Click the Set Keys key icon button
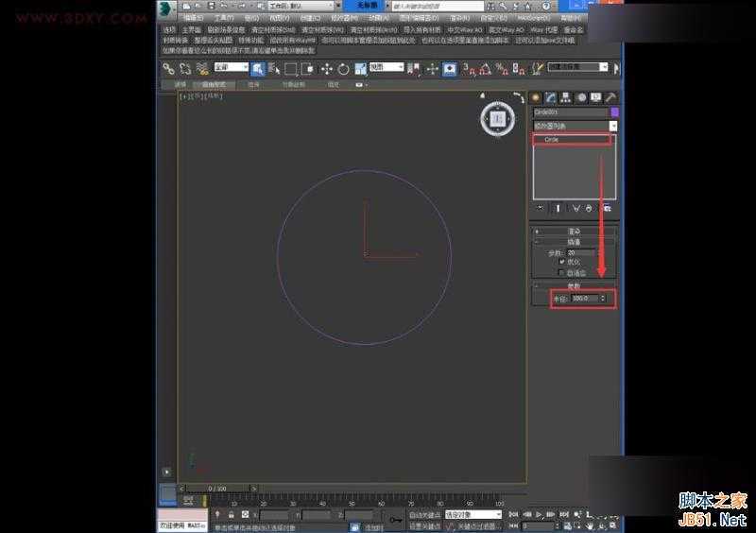This screenshot has width=756, height=533. point(395,520)
